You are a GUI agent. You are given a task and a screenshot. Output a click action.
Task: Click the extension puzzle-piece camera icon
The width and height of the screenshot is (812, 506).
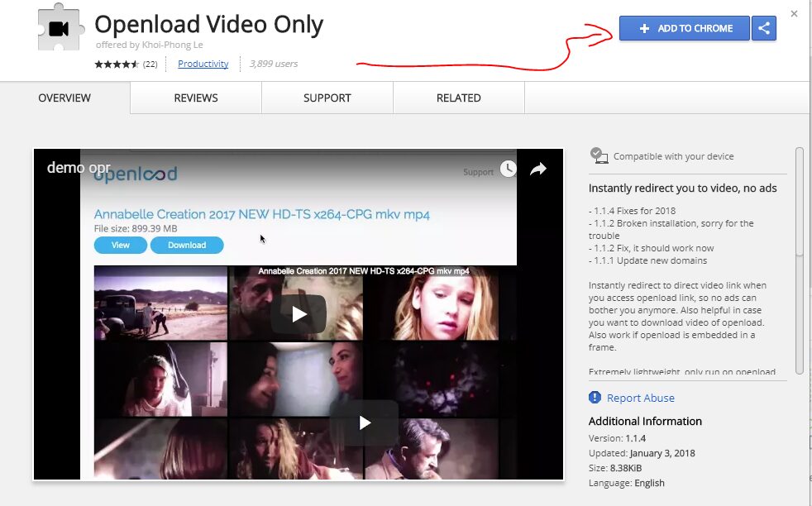pos(60,28)
